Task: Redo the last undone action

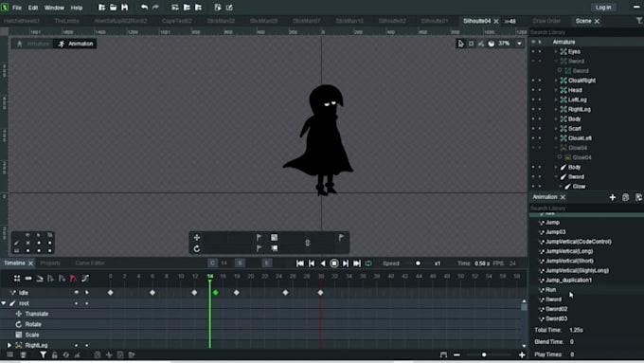Action: (x=155, y=7)
